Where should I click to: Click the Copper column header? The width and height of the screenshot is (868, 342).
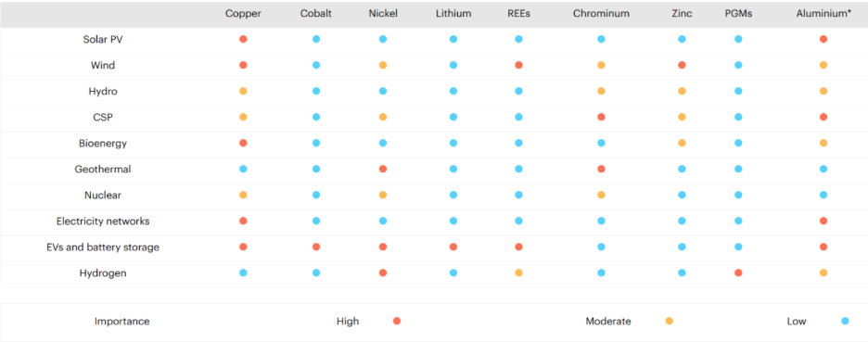tap(243, 14)
